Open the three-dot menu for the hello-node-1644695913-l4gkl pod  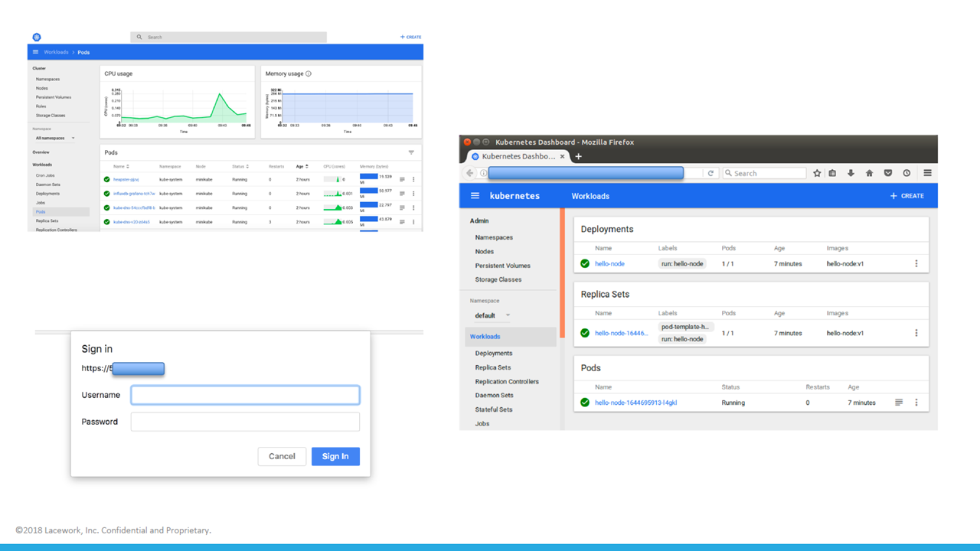point(916,403)
